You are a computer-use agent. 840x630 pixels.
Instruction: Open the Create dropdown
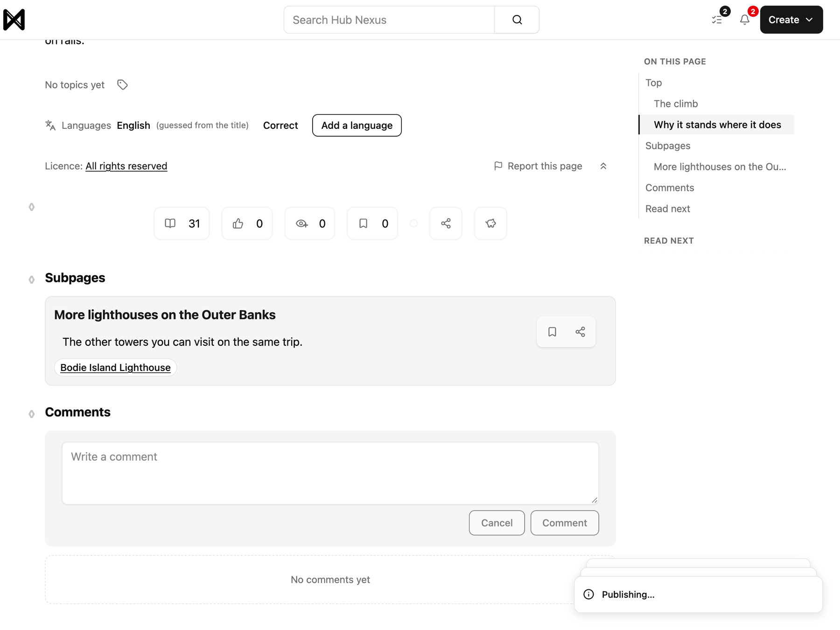tap(791, 20)
